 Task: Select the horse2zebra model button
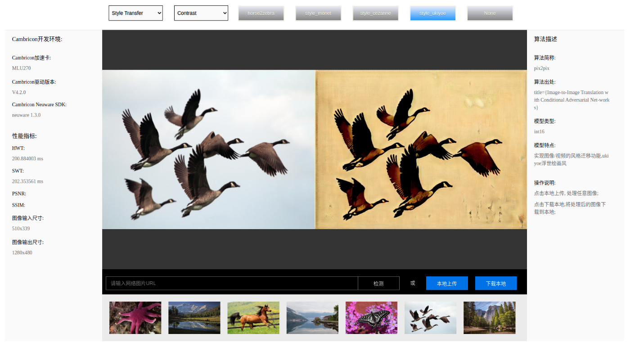point(261,13)
